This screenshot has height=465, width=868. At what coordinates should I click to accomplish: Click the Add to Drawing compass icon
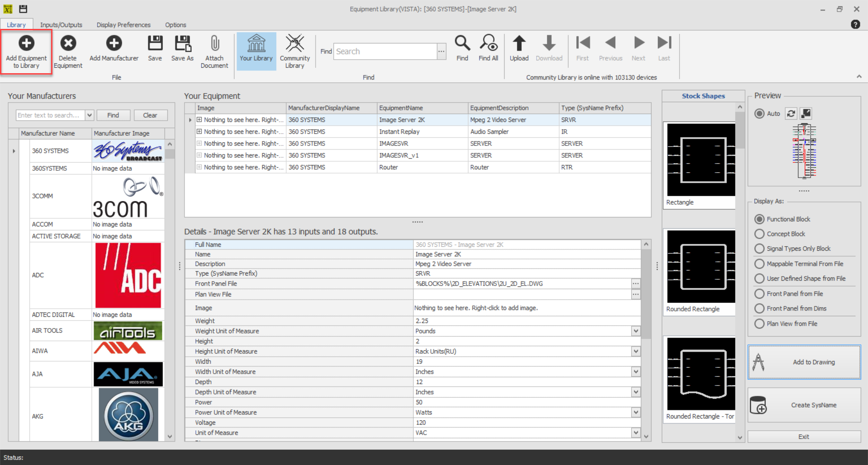pos(759,362)
